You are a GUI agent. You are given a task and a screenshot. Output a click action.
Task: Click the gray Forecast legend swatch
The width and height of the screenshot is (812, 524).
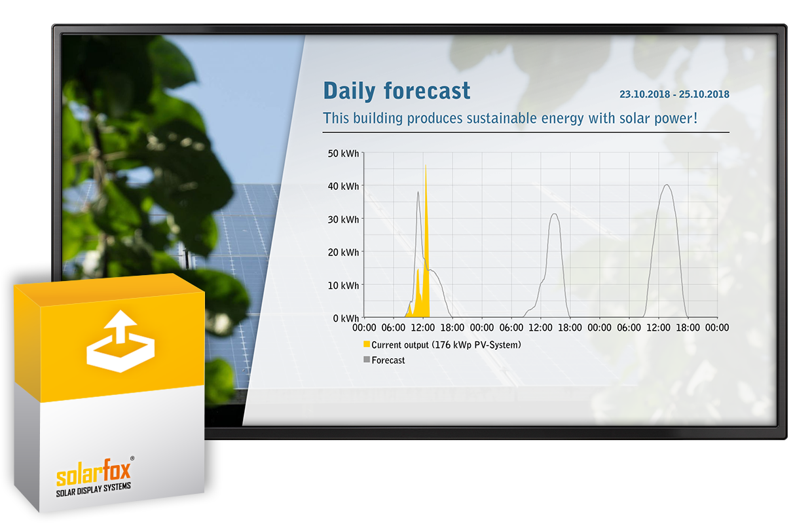[367, 360]
